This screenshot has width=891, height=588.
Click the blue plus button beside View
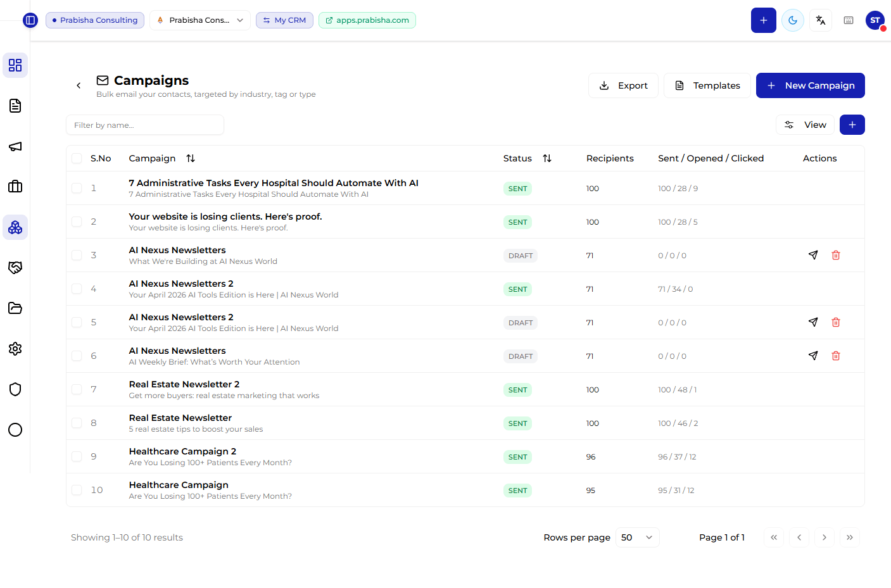click(x=852, y=125)
